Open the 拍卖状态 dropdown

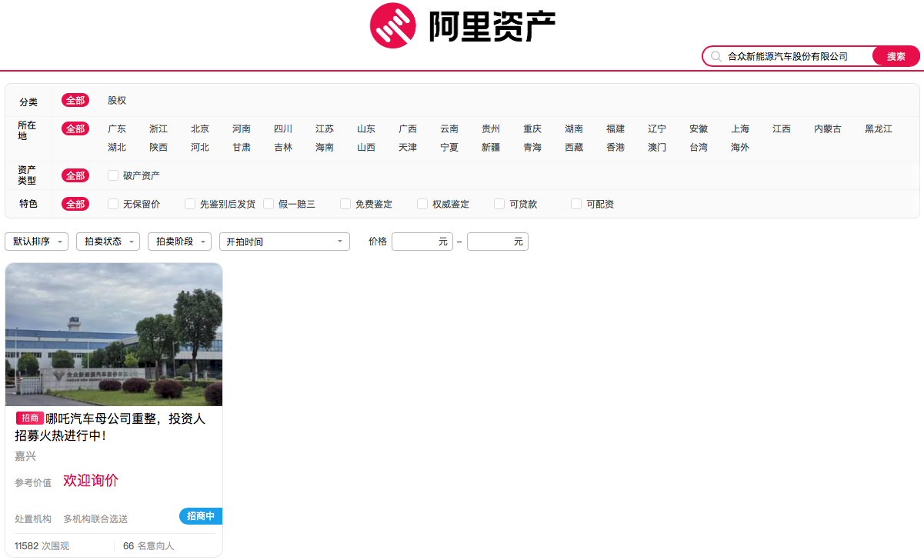click(x=108, y=242)
